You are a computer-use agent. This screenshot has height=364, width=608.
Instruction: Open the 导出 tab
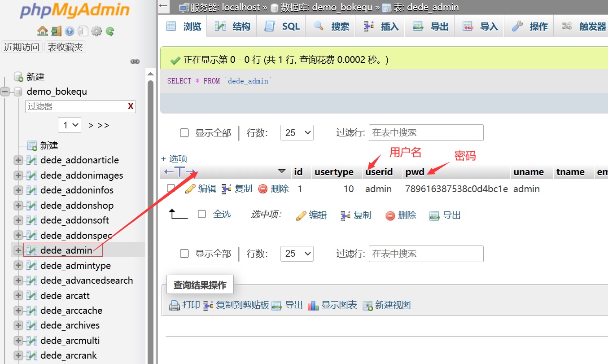430,26
